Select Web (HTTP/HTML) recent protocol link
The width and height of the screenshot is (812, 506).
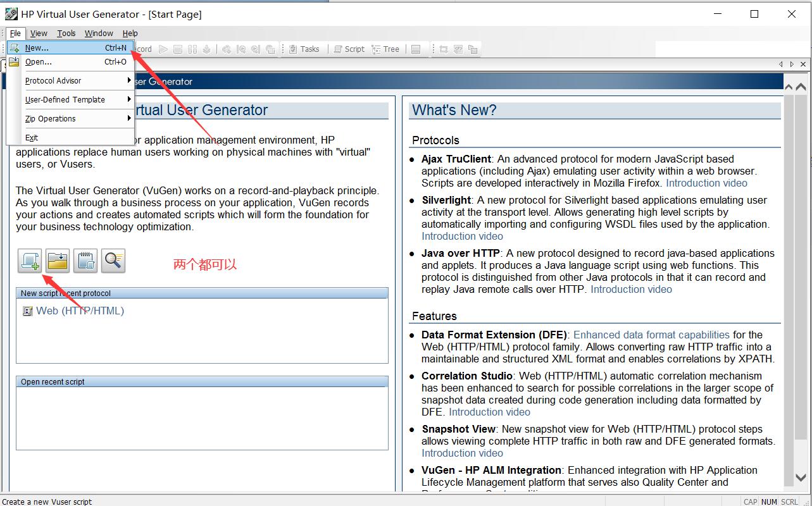[80, 311]
